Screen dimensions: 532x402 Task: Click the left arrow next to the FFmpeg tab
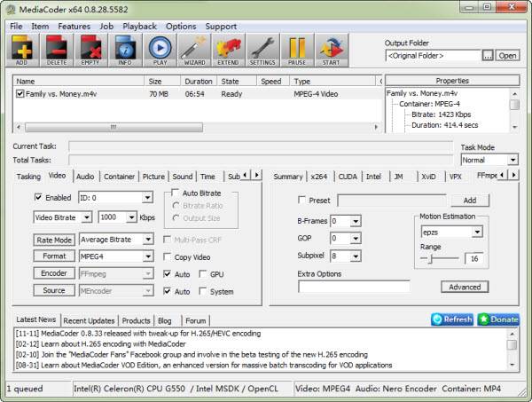click(502, 175)
